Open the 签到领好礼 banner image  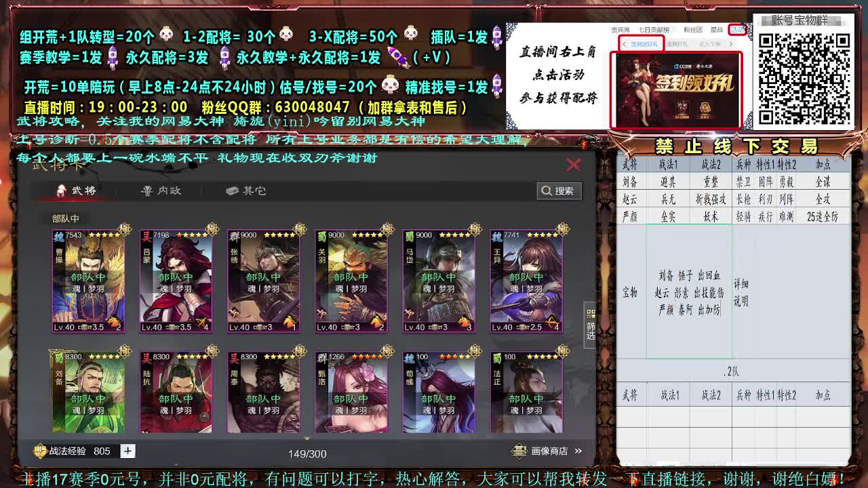(x=676, y=90)
